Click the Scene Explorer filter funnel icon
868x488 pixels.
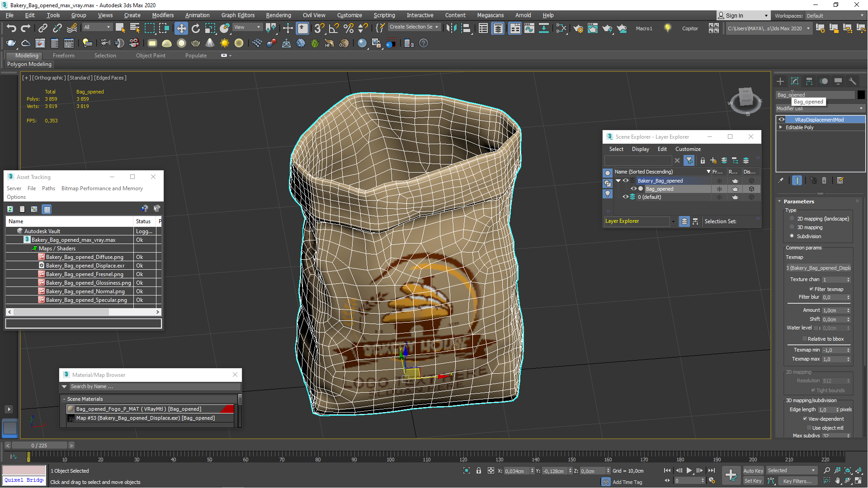click(x=689, y=160)
